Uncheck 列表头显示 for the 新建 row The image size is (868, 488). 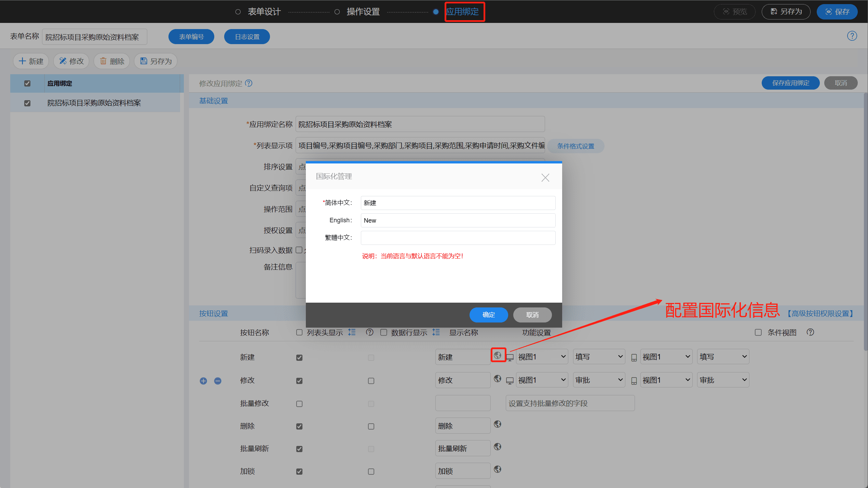[299, 358]
